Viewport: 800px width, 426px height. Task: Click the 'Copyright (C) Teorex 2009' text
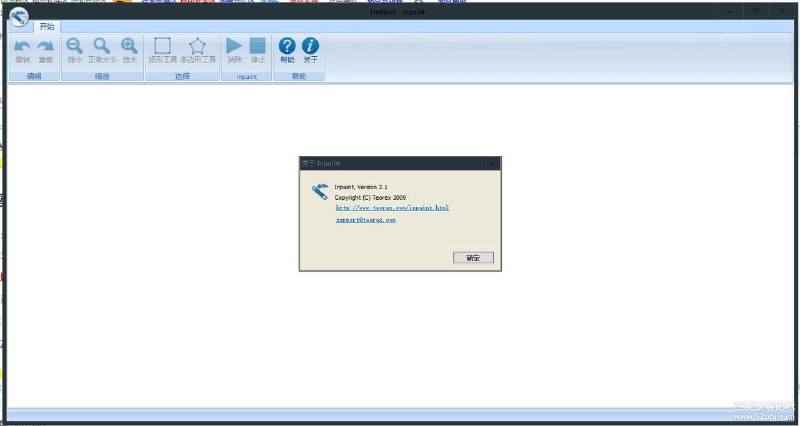point(370,197)
